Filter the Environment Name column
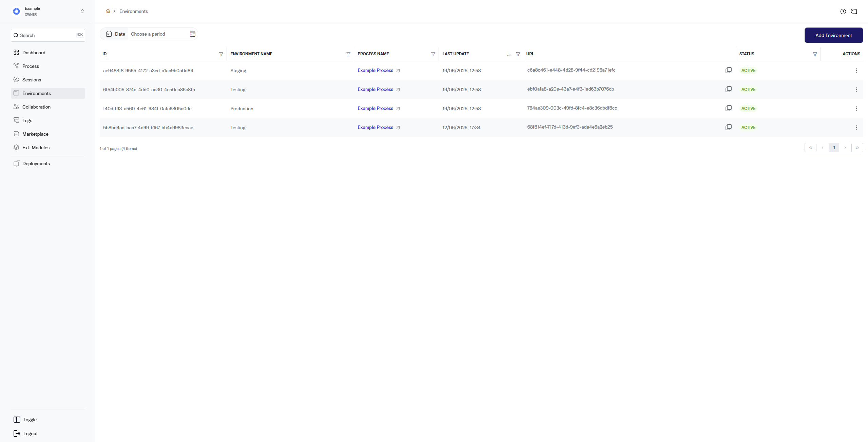The height and width of the screenshot is (442, 868). click(x=348, y=54)
